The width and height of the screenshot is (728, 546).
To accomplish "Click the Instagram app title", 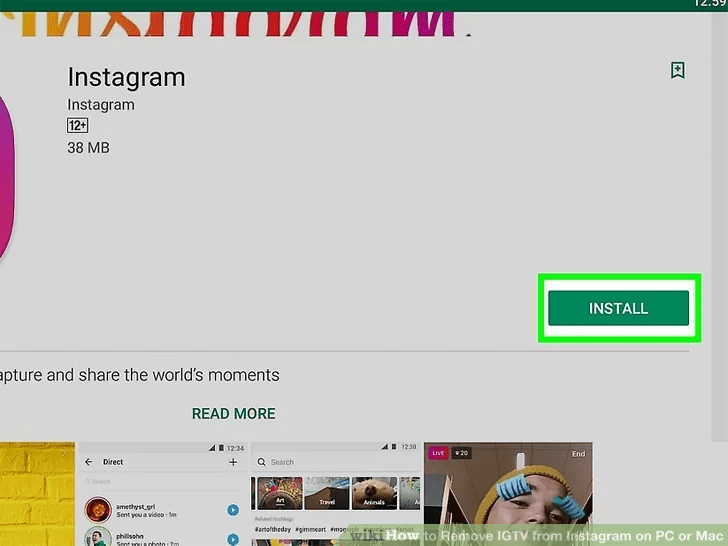I will (x=126, y=77).
